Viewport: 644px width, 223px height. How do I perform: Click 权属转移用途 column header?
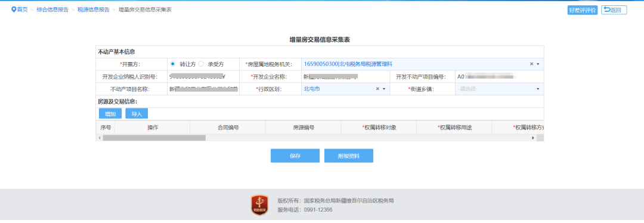(x=454, y=128)
